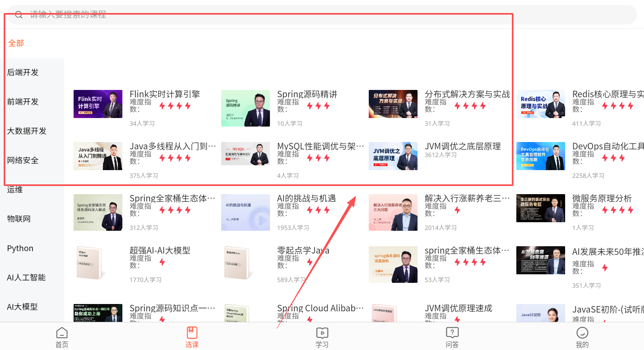
Task: Open the 微服务原理分析 course title
Action: (x=602, y=199)
